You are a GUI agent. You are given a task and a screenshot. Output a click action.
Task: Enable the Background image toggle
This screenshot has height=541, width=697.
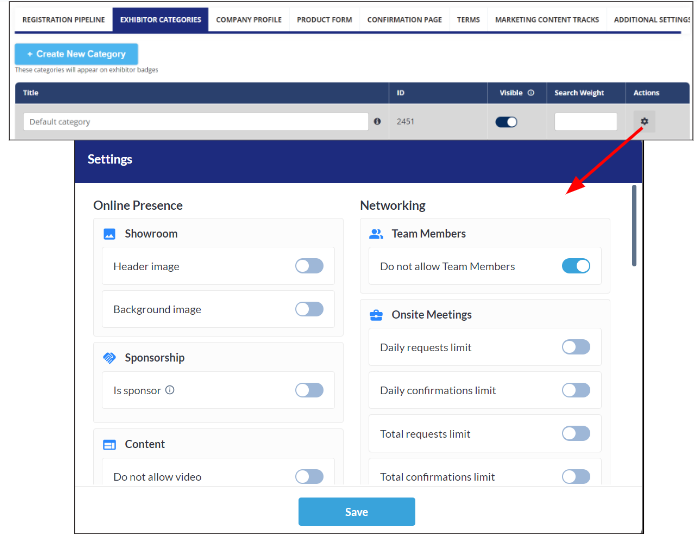click(x=309, y=309)
